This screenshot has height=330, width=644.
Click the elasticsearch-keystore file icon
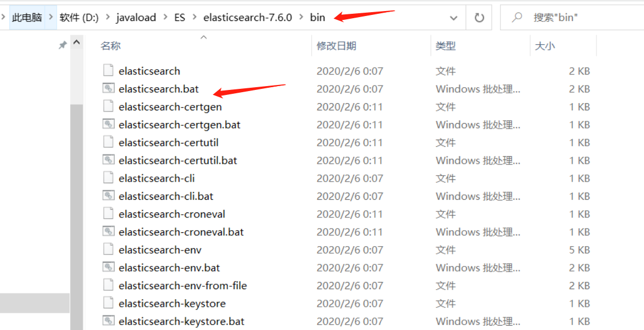click(x=108, y=304)
